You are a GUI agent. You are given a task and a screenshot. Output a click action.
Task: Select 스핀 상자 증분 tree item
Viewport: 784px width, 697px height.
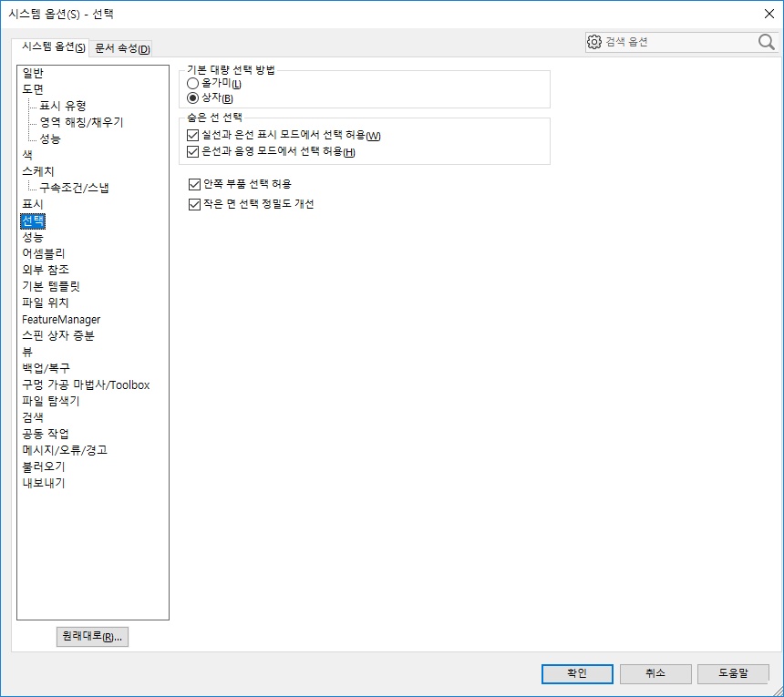point(58,336)
